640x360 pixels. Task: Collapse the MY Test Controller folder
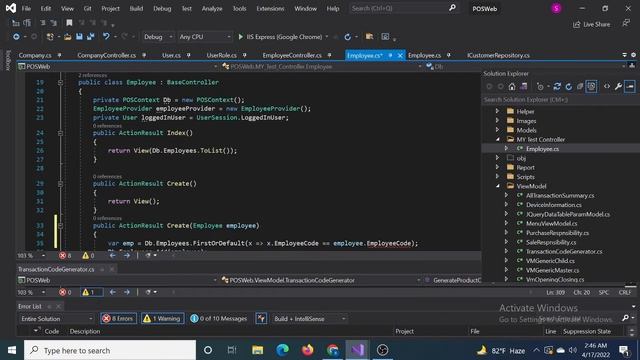tap(497, 139)
